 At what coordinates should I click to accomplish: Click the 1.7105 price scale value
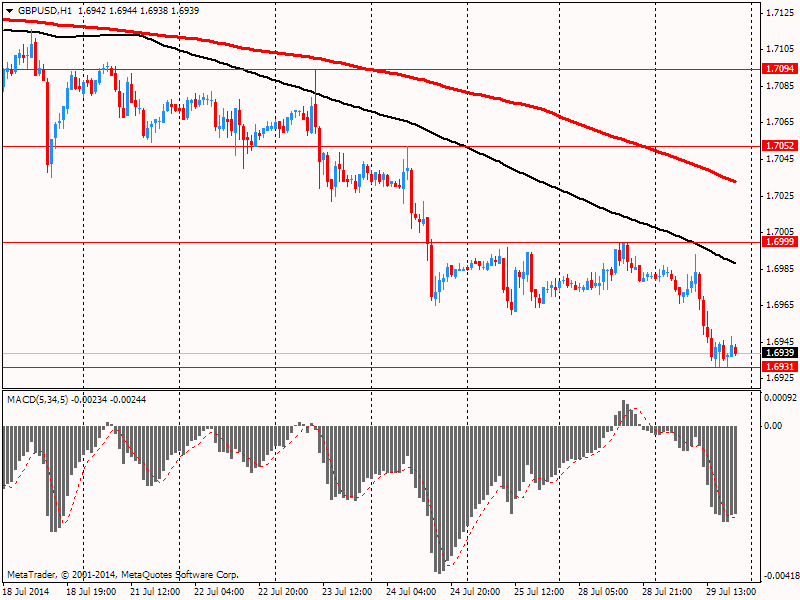780,49
